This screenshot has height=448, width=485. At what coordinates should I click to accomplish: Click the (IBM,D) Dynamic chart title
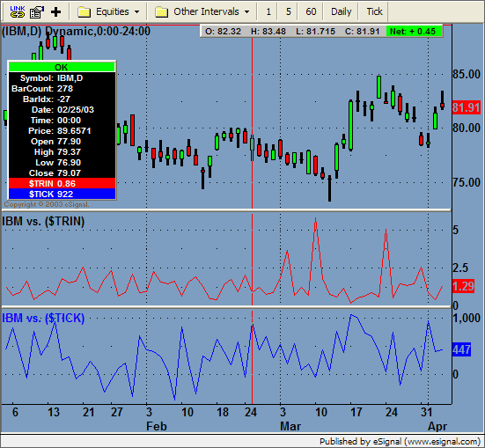76,32
